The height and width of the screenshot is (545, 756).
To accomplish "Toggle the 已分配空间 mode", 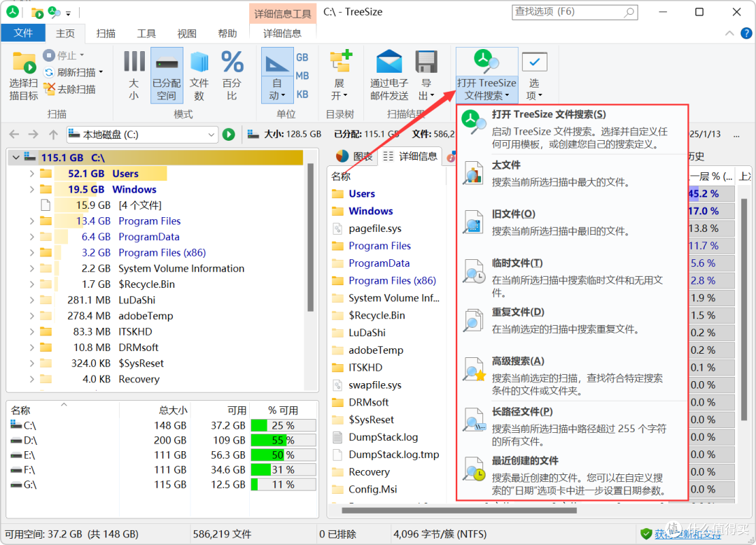I will pyautogui.click(x=167, y=75).
